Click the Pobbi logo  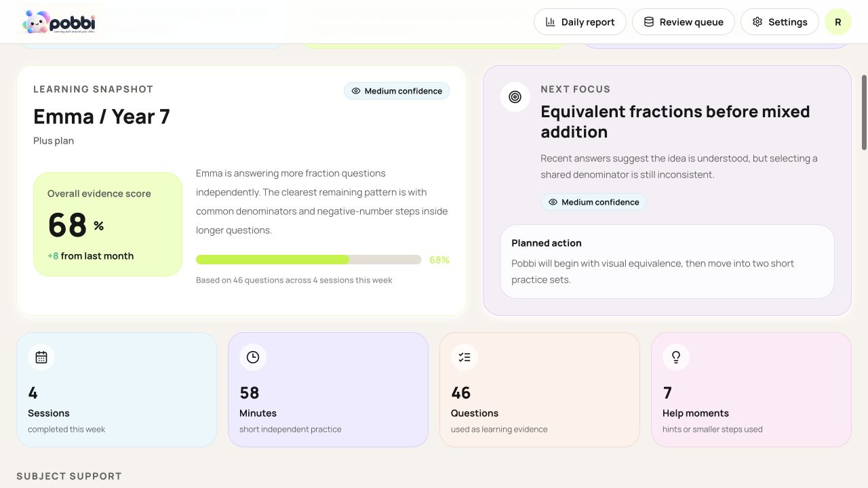[x=59, y=22]
